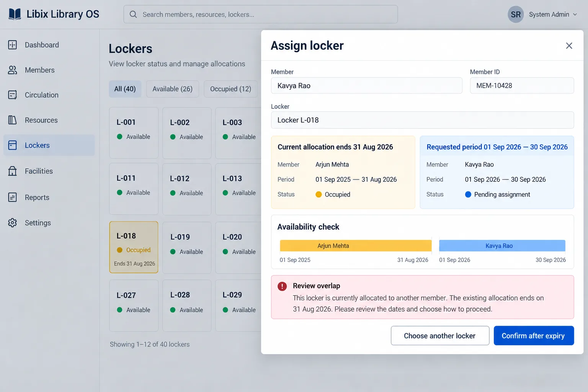Image resolution: width=588 pixels, height=392 pixels.
Task: Select the All (40) filter tab
Action: (x=125, y=89)
